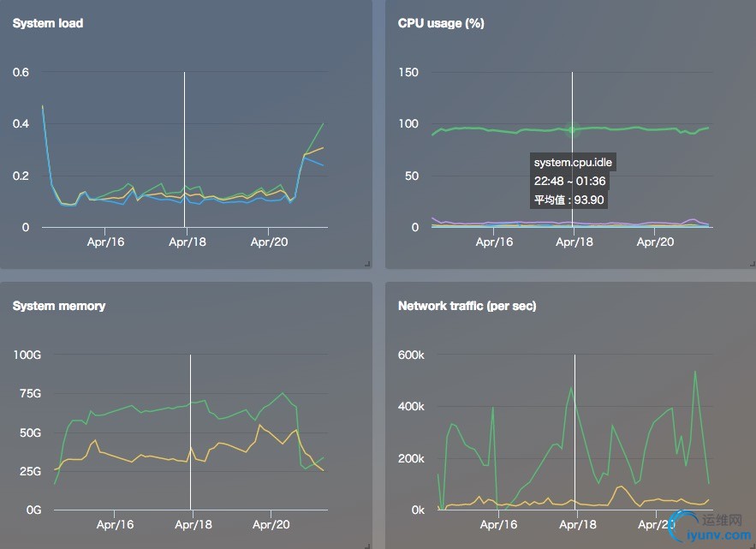
Task: Click the System memory panel resize handle
Action: coord(367,545)
